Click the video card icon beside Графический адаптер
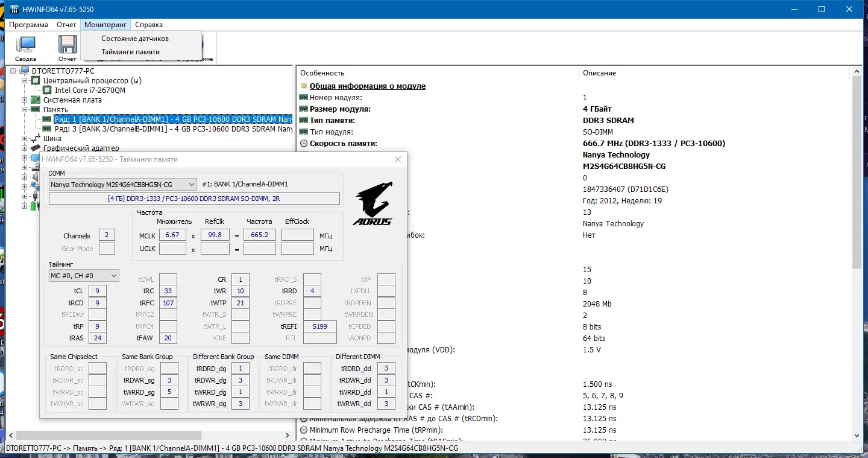The image size is (868, 458). tap(36, 148)
